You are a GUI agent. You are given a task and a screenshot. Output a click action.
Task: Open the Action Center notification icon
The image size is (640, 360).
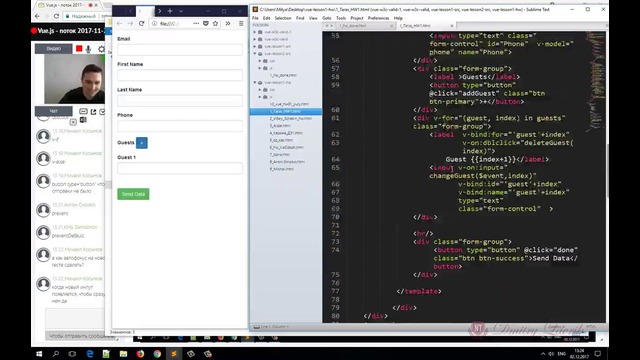click(598, 354)
